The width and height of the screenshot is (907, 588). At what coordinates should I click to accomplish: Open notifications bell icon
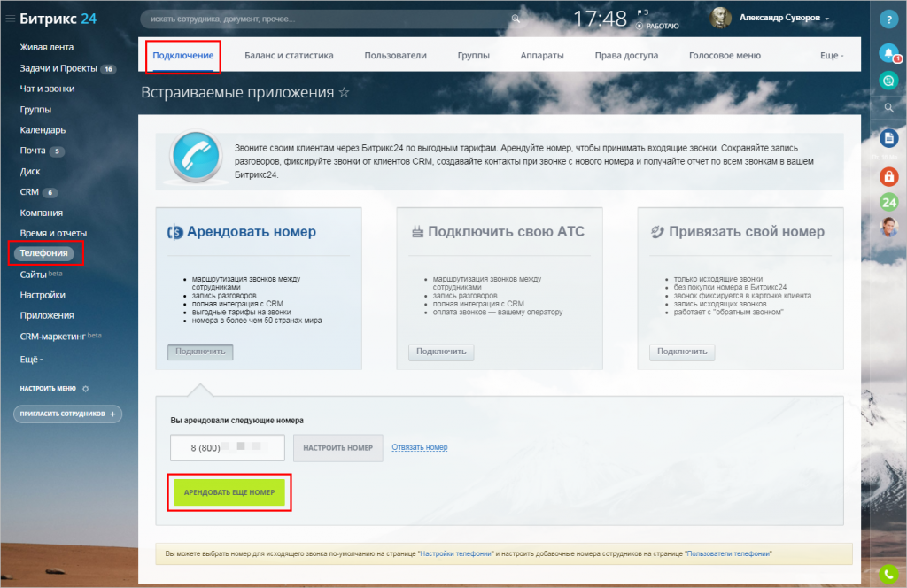click(888, 52)
